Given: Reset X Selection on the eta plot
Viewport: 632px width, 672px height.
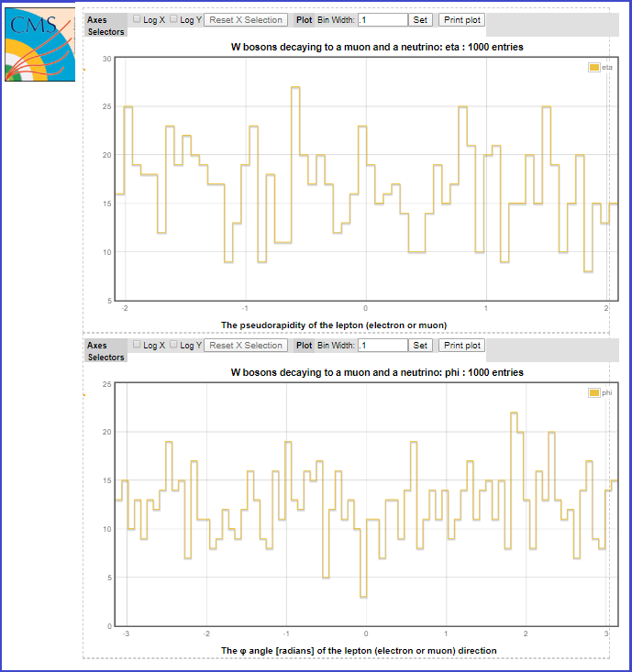Looking at the screenshot, I should [x=246, y=20].
